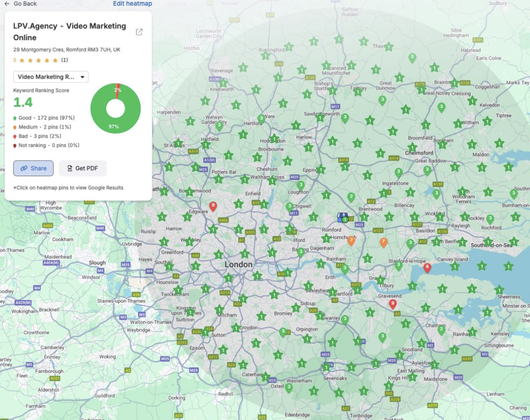Click the Edit heatmap link
This screenshot has width=530, height=420.
(x=132, y=4)
